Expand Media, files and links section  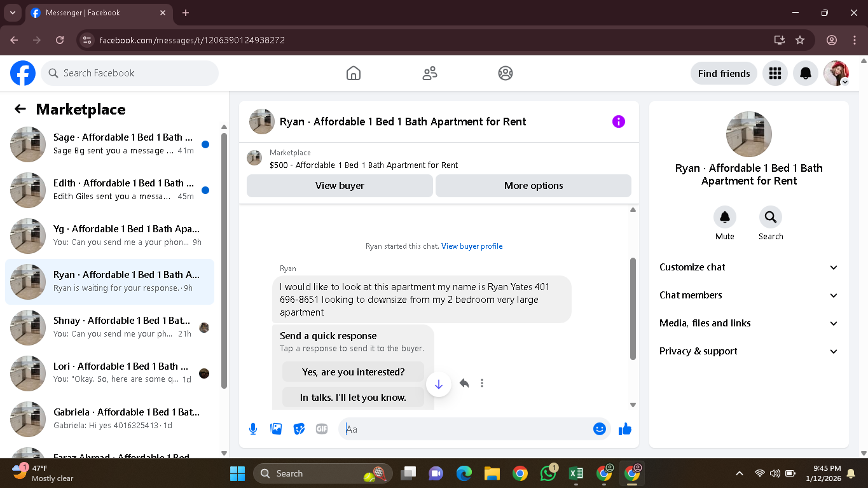[749, 323]
